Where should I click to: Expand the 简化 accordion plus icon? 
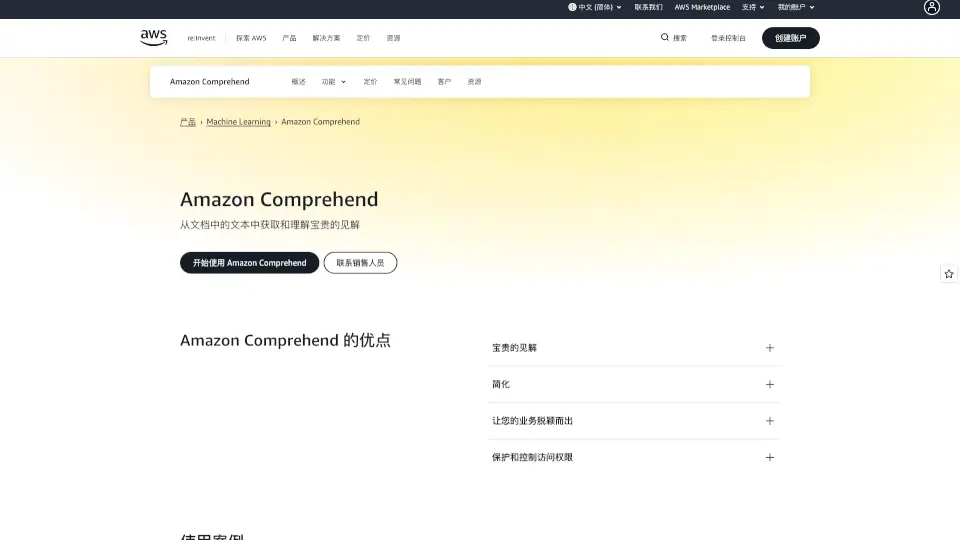tap(770, 384)
